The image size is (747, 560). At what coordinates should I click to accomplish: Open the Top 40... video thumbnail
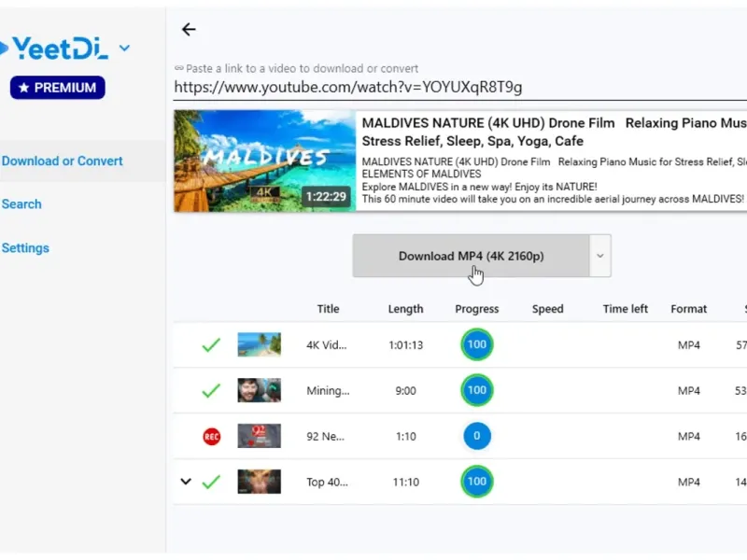click(x=260, y=482)
